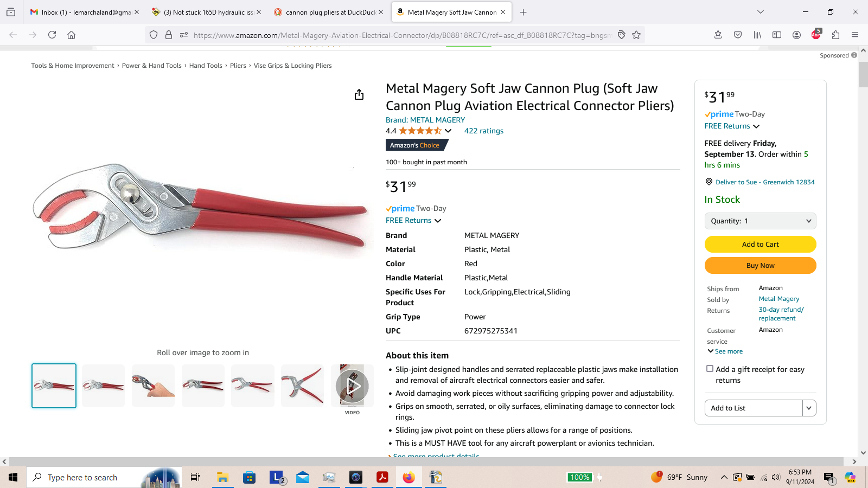The image size is (868, 488).
Task: Click the share icon above product image
Action: click(359, 95)
